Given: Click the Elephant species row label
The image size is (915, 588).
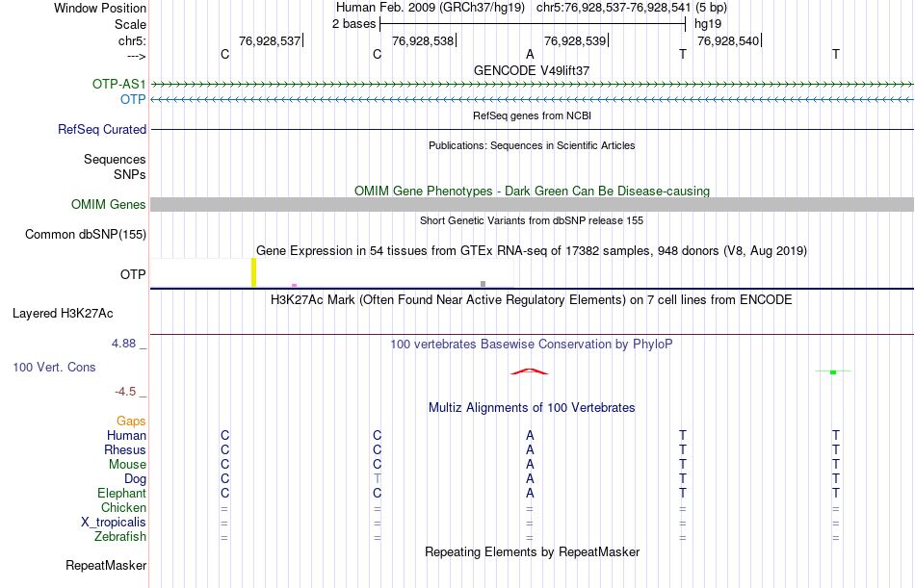Looking at the screenshot, I should coord(122,494).
